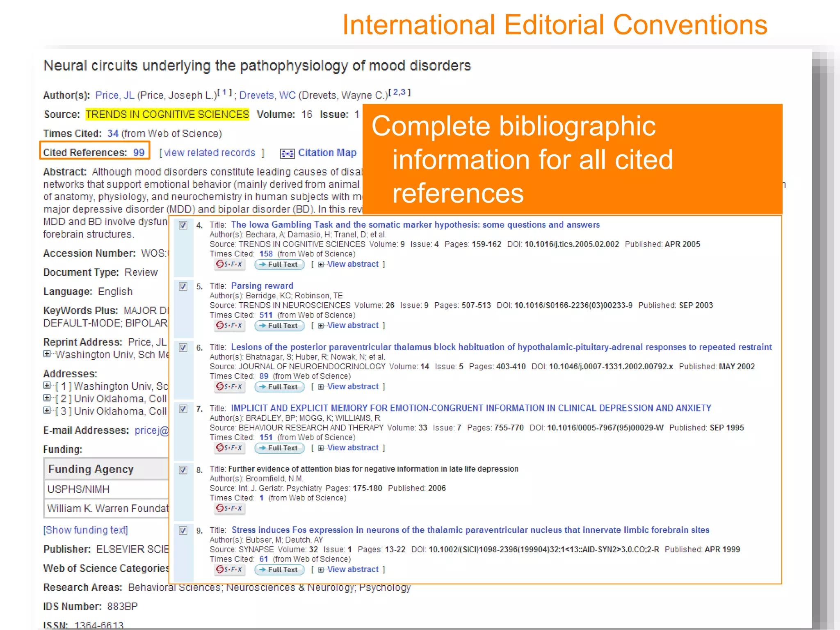Click the S·F·X icon for reference 6
Viewport: 840px width, 630px height.
(x=230, y=386)
